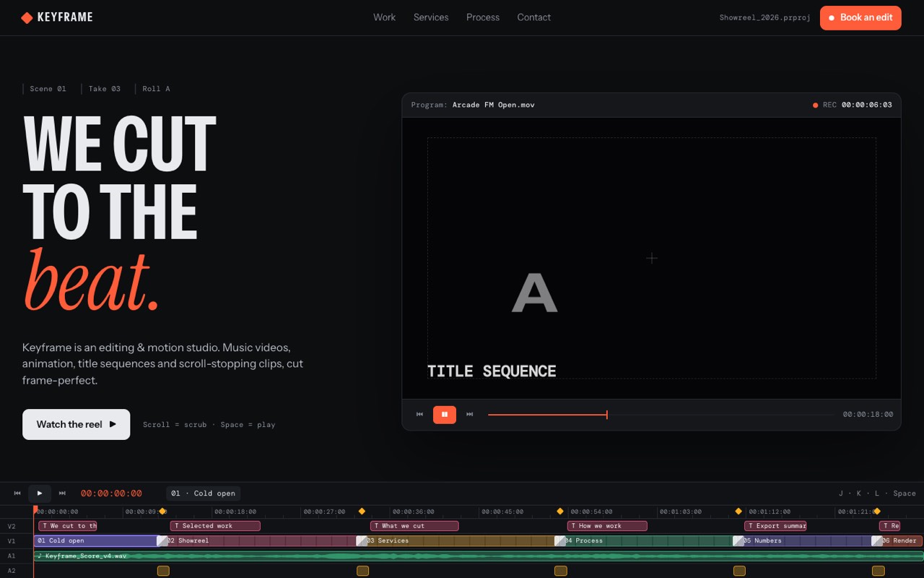Click the Book an edit button
This screenshot has width=924, height=578.
(x=860, y=18)
